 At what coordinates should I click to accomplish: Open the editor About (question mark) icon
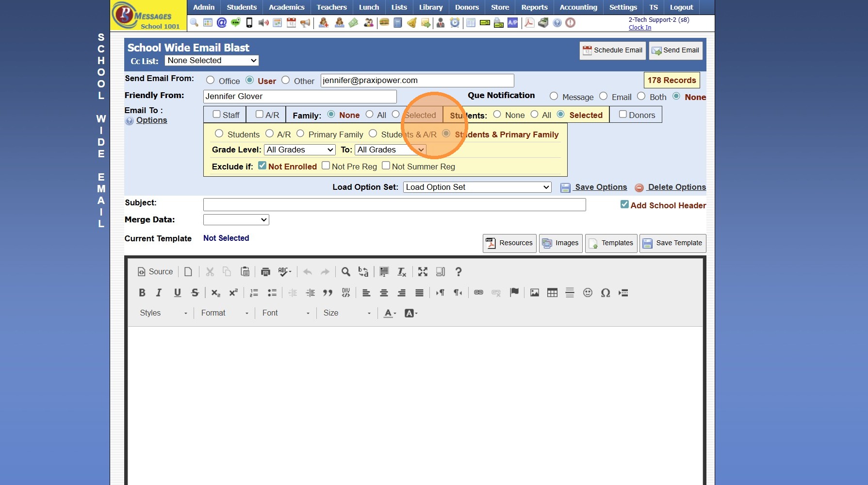click(x=459, y=272)
